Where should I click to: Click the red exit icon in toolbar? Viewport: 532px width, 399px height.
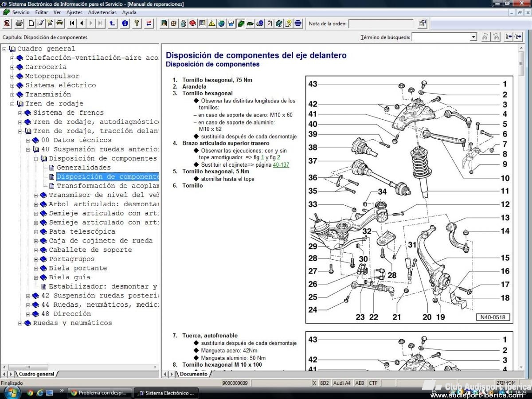7,23
